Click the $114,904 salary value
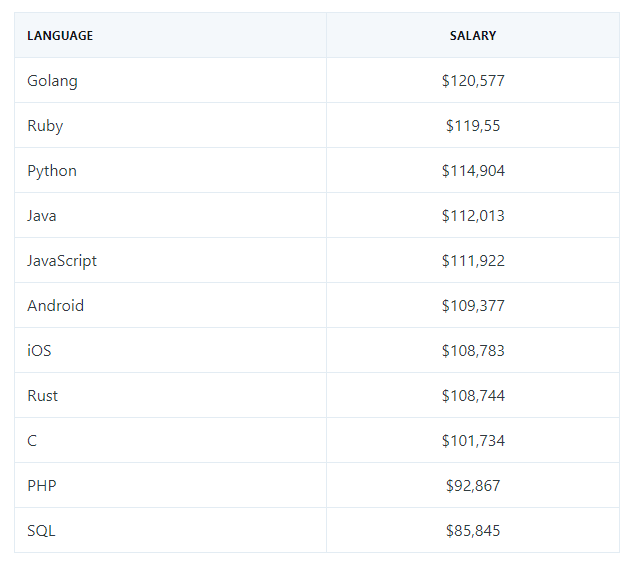This screenshot has height=565, width=629. click(473, 171)
